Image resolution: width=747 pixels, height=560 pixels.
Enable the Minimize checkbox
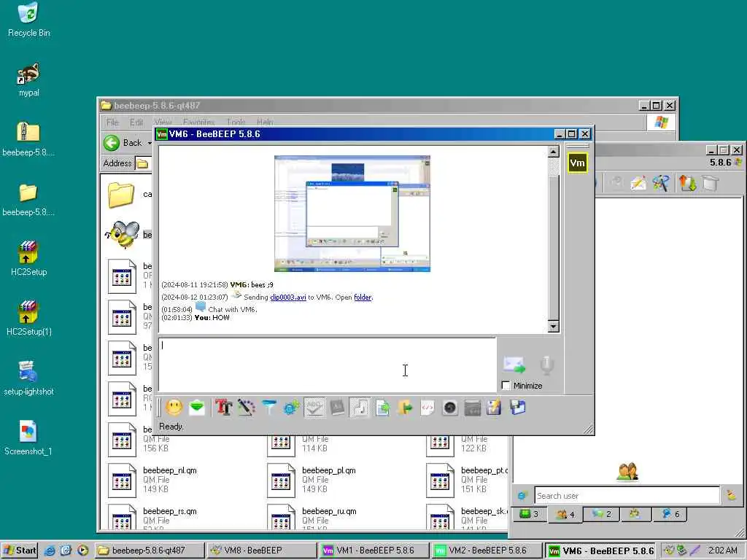point(506,385)
